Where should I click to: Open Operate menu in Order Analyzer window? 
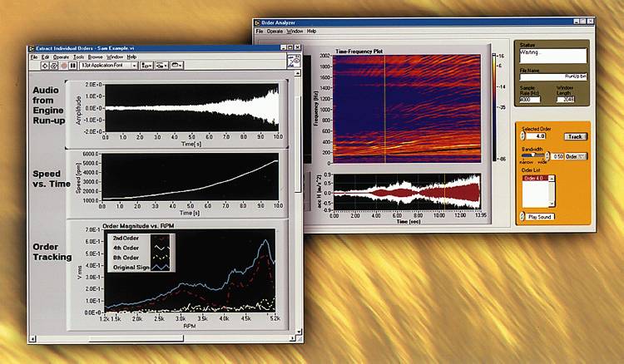[275, 31]
